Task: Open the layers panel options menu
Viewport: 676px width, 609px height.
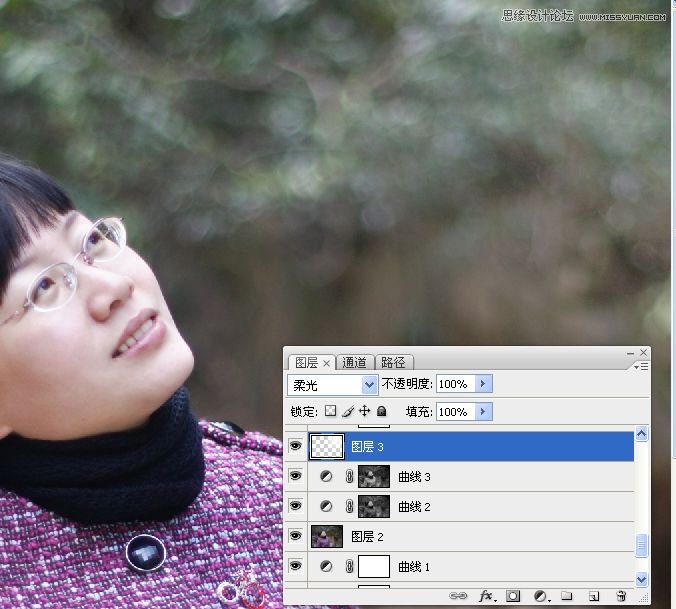Action: [641, 366]
